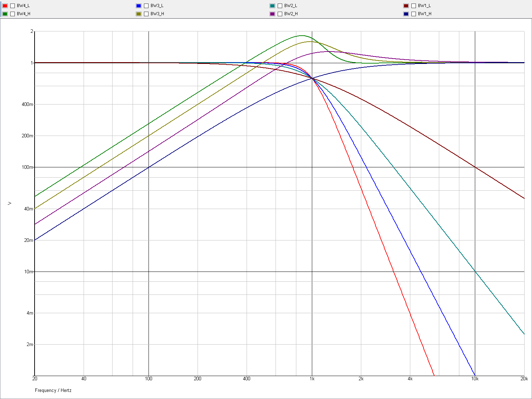Click the olive BW3_H color swatch
This screenshot has width=532, height=399.
click(139, 14)
